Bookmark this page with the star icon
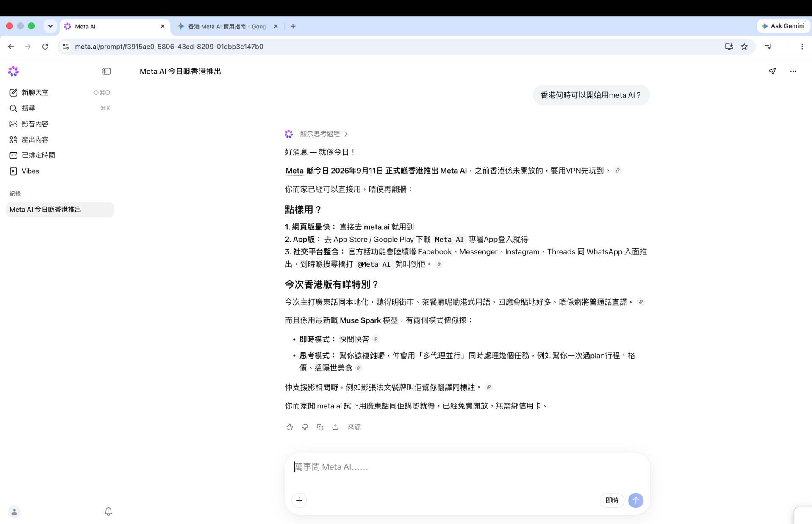The width and height of the screenshot is (812, 524). point(744,47)
